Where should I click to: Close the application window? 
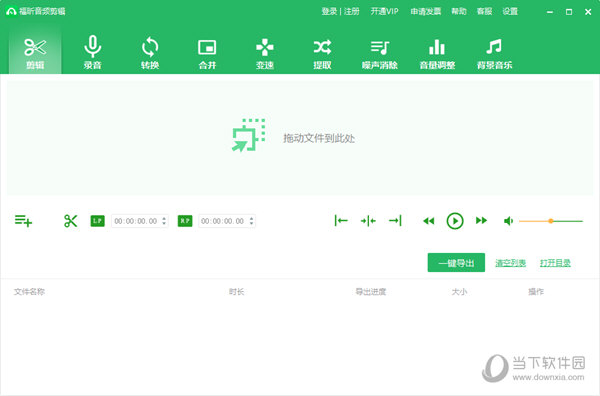588,12
